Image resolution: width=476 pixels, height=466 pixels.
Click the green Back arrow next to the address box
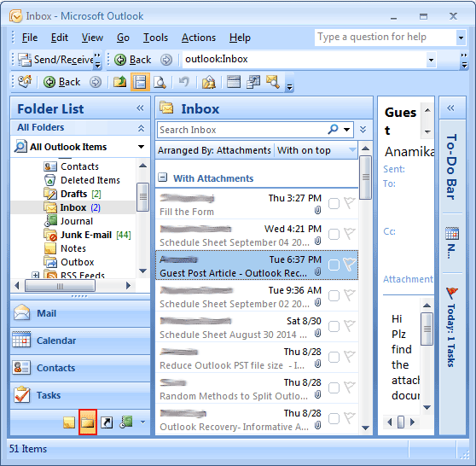click(120, 60)
